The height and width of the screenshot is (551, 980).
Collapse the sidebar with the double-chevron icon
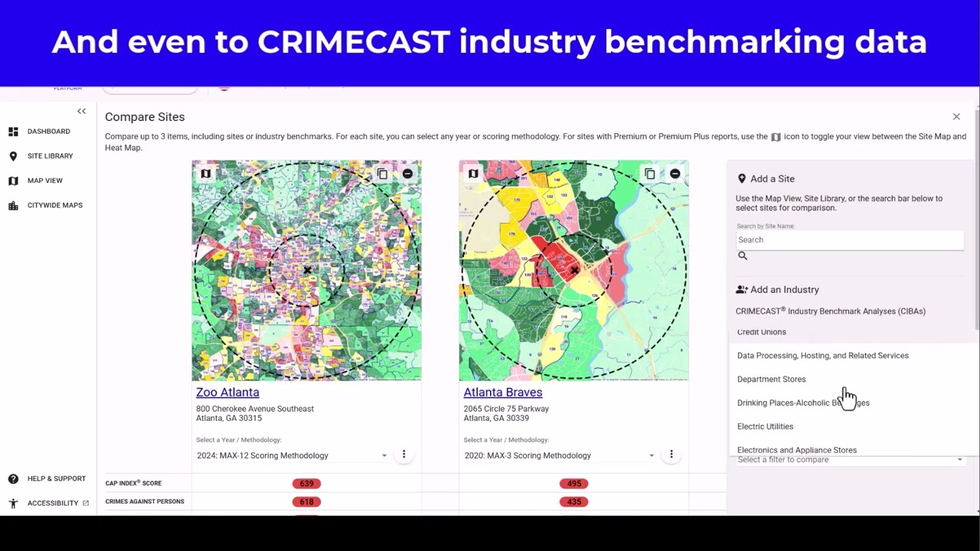coord(81,112)
